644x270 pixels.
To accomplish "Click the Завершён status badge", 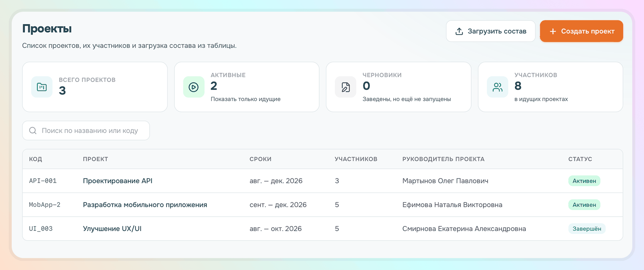I will (x=587, y=229).
